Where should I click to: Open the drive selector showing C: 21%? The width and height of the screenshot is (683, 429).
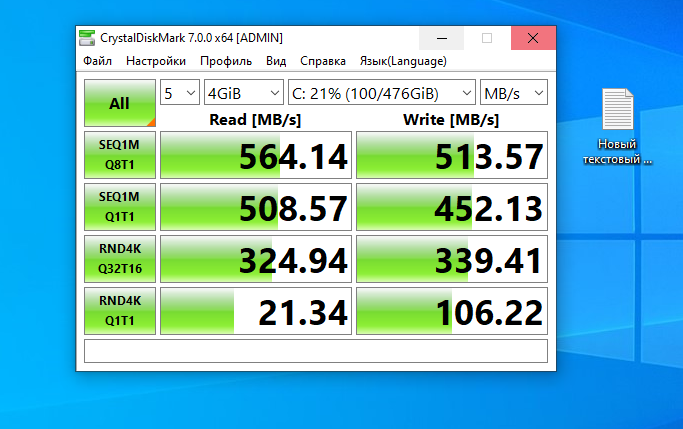click(382, 92)
